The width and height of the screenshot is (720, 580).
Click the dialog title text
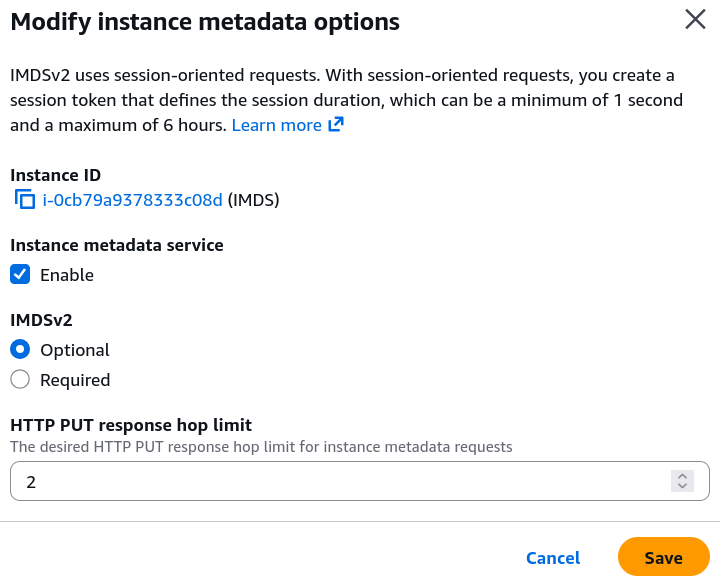[x=205, y=21]
